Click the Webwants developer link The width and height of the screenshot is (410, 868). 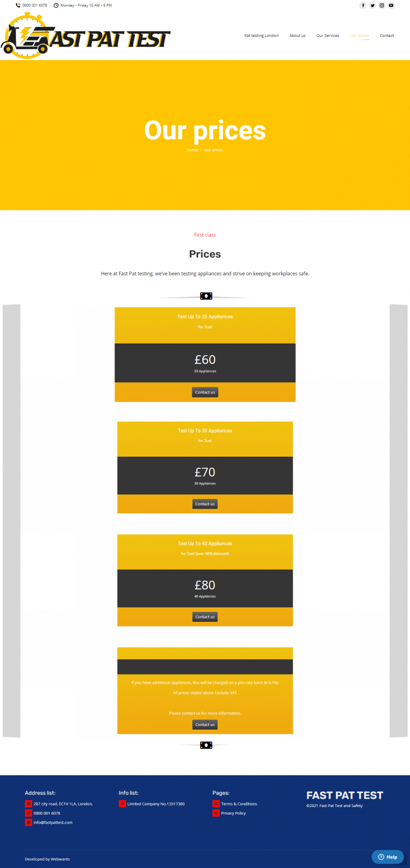(60, 859)
